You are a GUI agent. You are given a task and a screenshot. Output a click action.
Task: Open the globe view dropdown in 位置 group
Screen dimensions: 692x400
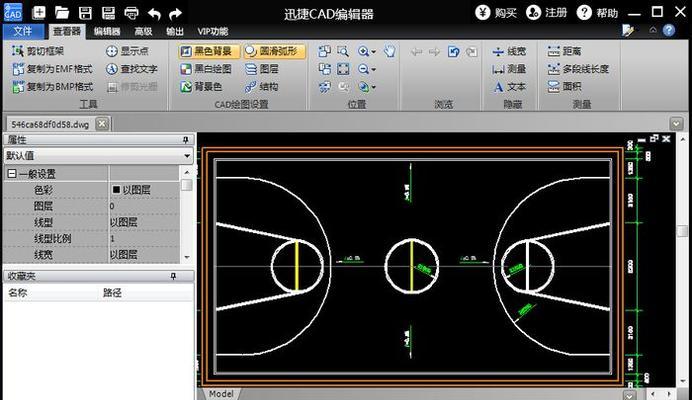pyautogui.click(x=374, y=87)
